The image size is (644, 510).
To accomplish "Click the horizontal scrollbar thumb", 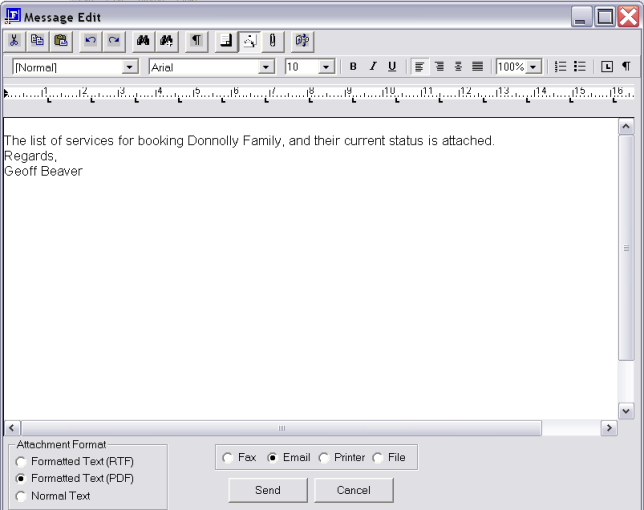I will (x=281, y=428).
